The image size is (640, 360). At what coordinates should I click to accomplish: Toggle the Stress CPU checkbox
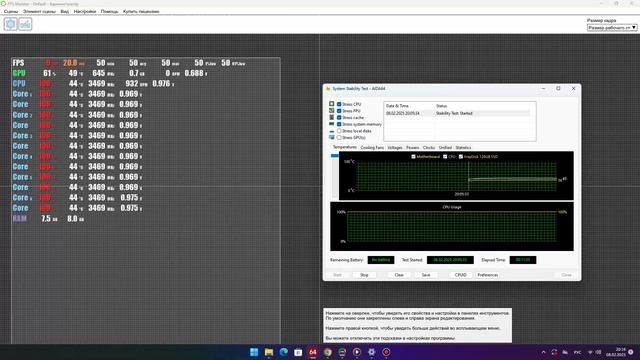(339, 104)
